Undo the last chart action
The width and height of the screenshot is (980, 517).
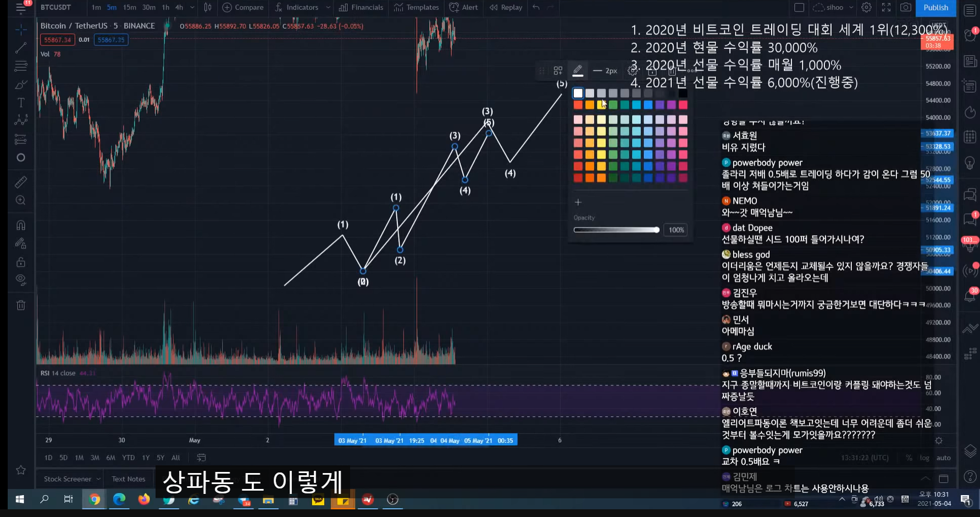[536, 8]
